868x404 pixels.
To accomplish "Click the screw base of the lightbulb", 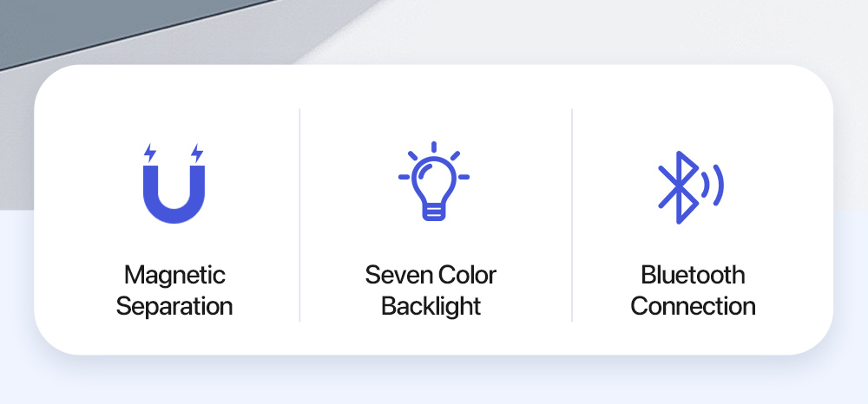I will pyautogui.click(x=433, y=211).
